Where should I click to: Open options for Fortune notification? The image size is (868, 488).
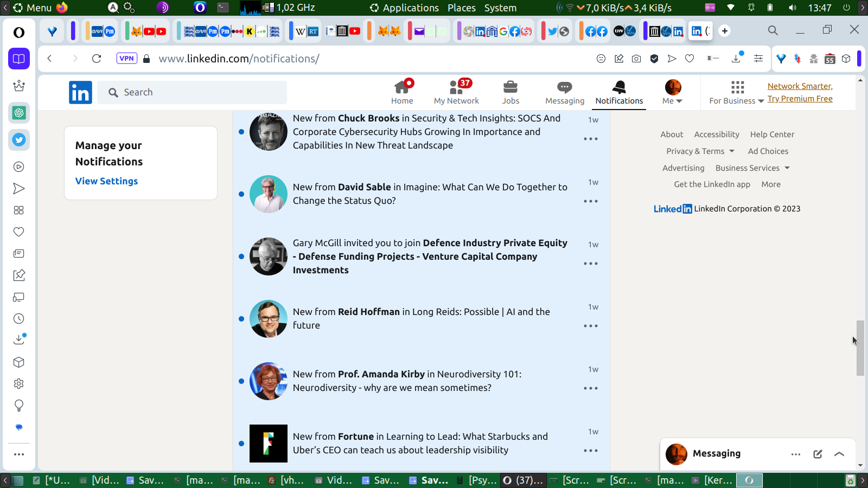[x=591, y=451]
